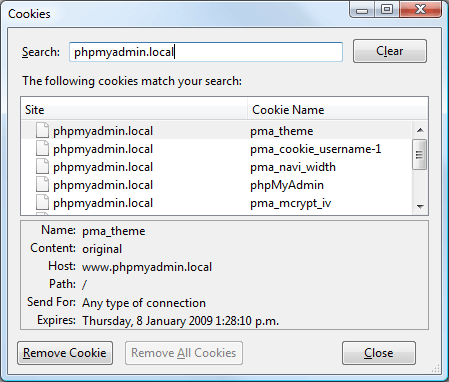Click the cookie list scroll down arrow

tap(420, 207)
